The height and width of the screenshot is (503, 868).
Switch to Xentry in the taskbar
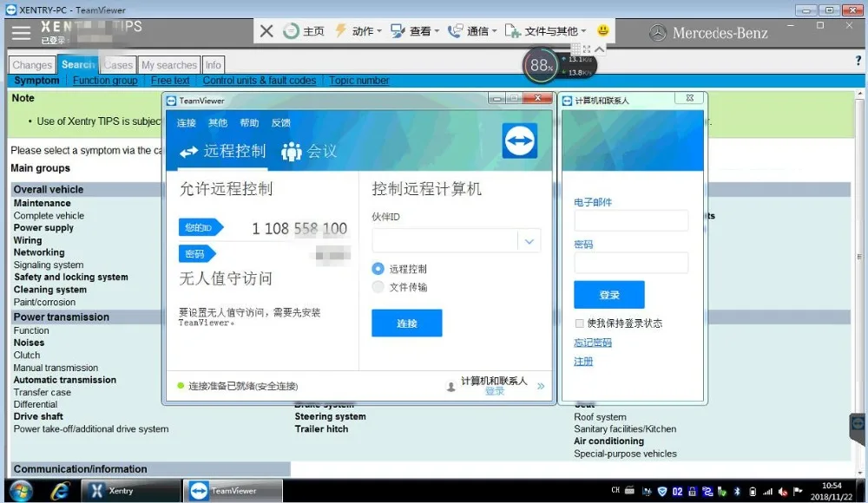(131, 491)
